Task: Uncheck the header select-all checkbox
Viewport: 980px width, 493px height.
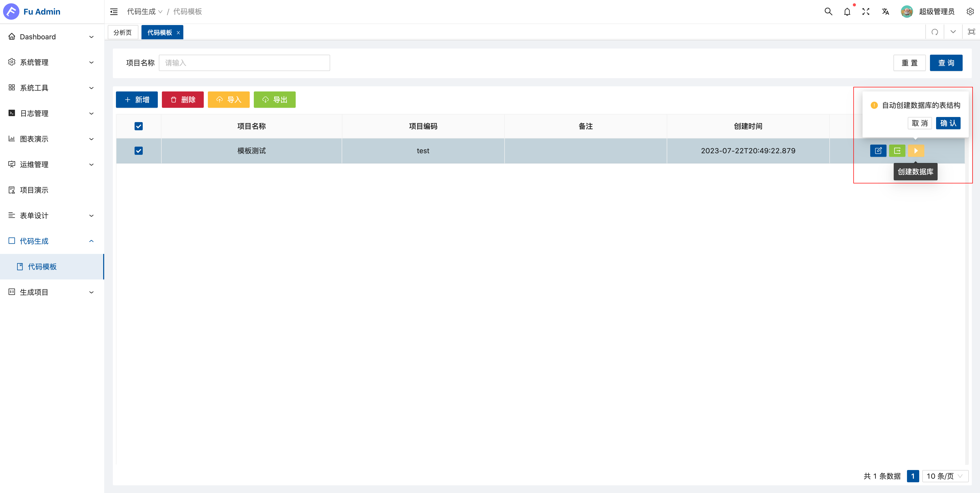Action: (x=138, y=126)
